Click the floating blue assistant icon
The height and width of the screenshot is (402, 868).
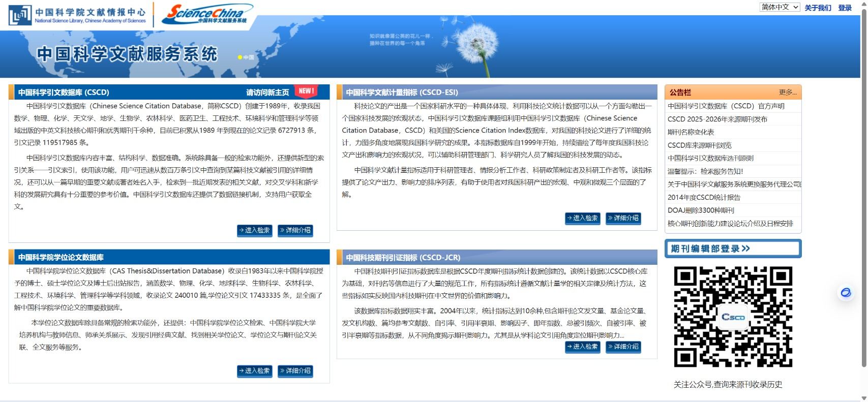tap(845, 293)
